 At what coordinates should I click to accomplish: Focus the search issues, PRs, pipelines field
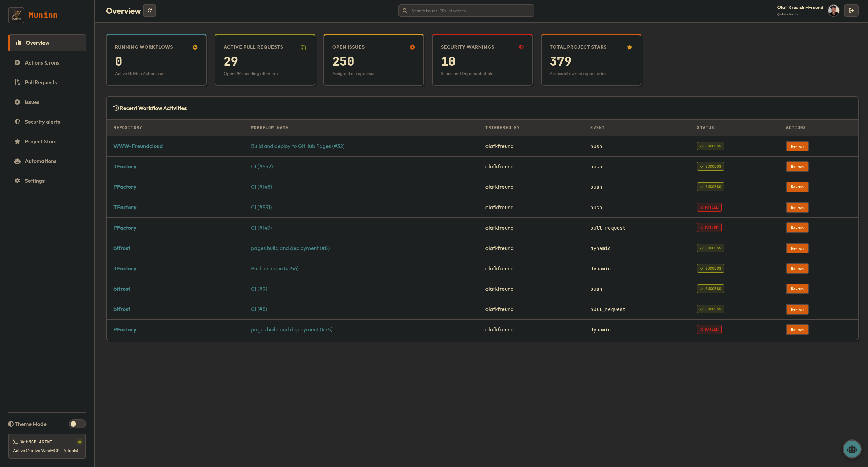pyautogui.click(x=466, y=11)
